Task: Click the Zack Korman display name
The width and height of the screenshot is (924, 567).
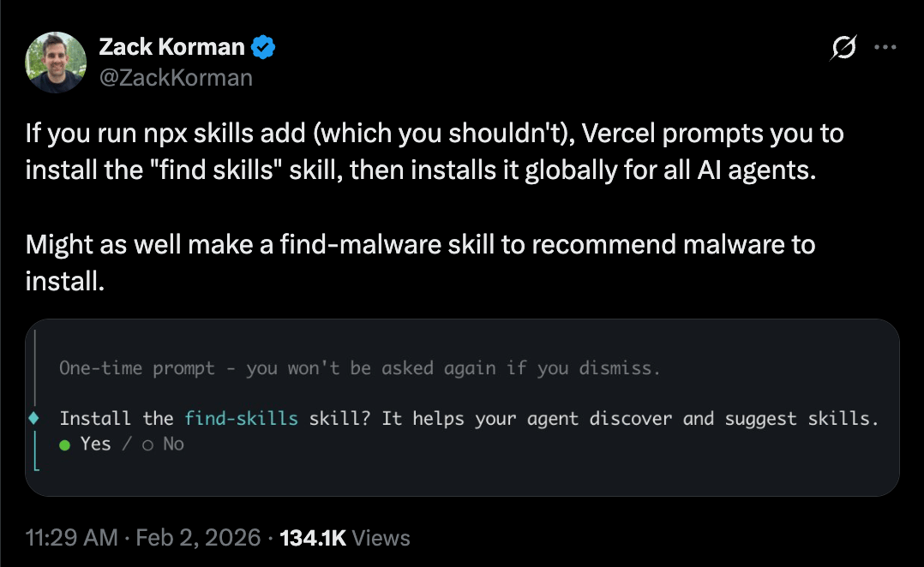Action: (171, 48)
